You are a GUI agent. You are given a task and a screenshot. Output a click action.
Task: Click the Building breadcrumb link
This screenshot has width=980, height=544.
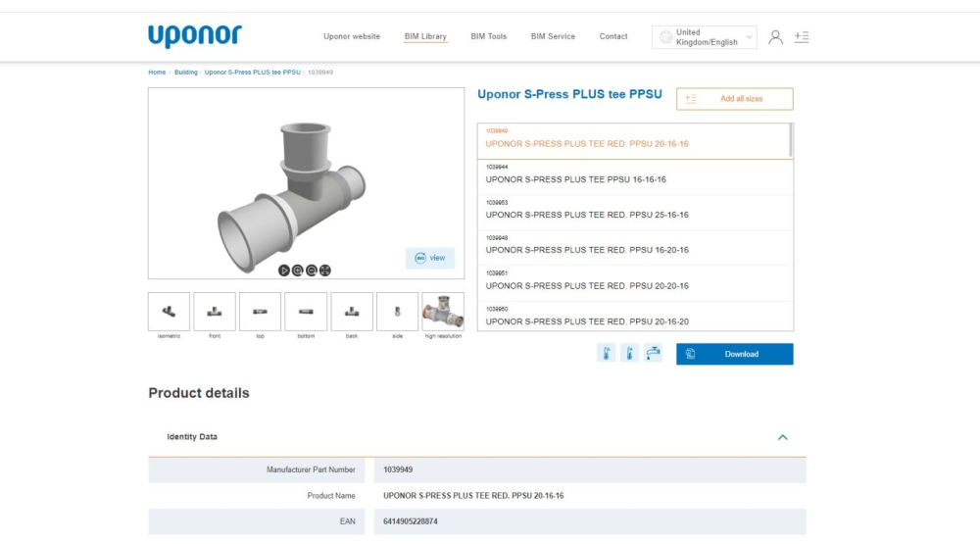click(x=185, y=73)
